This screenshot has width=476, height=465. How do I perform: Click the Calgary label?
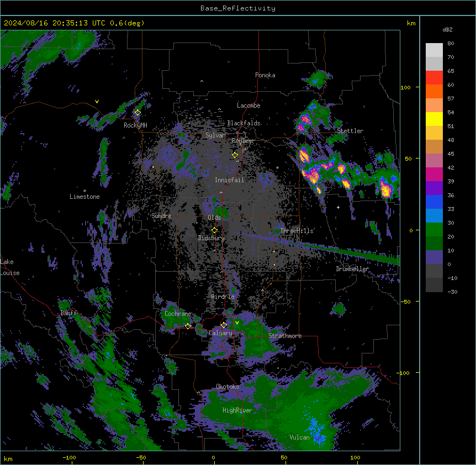(x=220, y=333)
